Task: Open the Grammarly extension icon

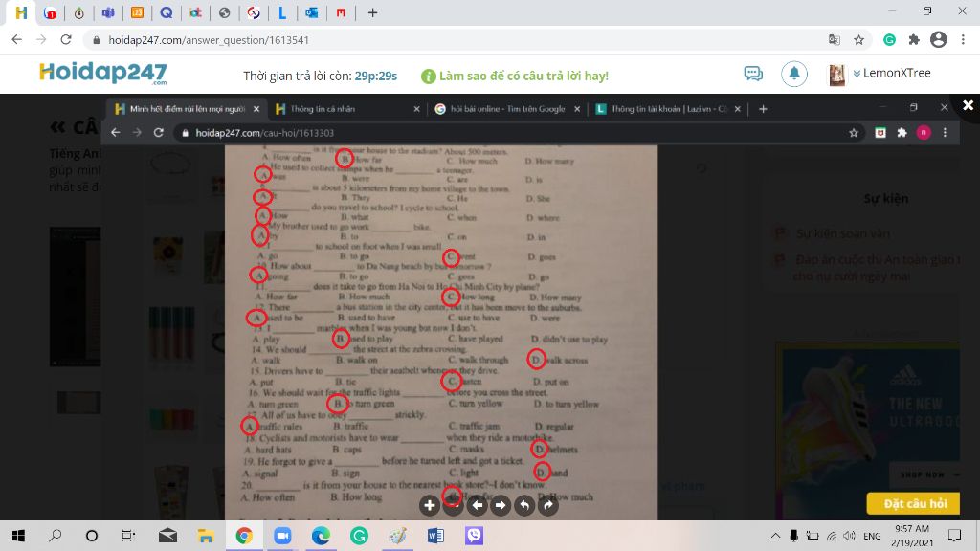Action: pos(889,40)
